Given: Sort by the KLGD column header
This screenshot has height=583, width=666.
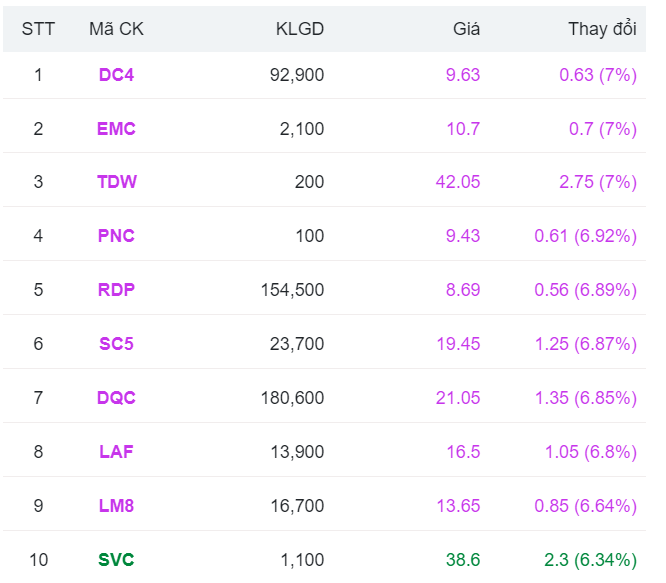Looking at the screenshot, I should 300,29.
